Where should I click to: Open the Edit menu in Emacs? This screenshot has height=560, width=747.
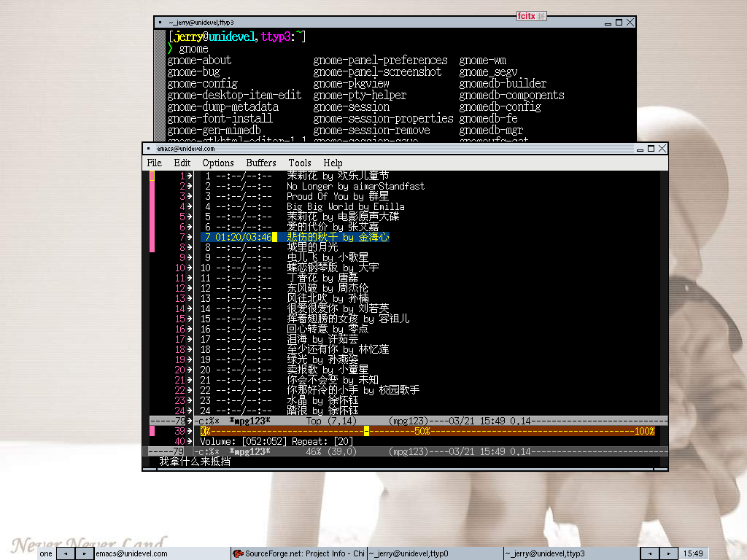tap(182, 163)
